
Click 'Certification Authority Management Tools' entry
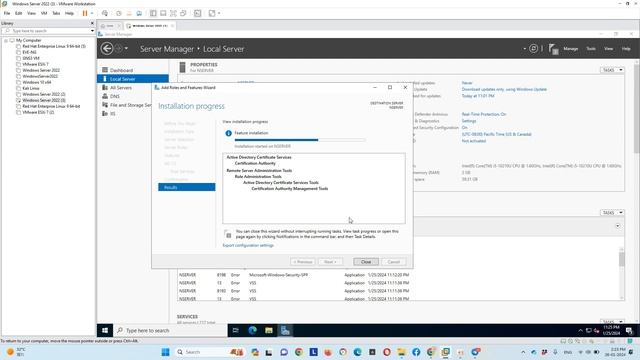(290, 189)
